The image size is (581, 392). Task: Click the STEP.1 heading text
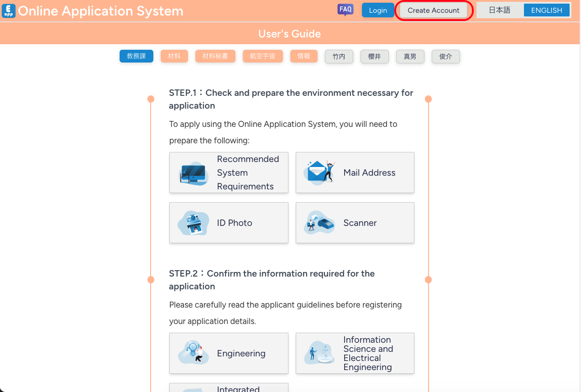[x=291, y=99]
